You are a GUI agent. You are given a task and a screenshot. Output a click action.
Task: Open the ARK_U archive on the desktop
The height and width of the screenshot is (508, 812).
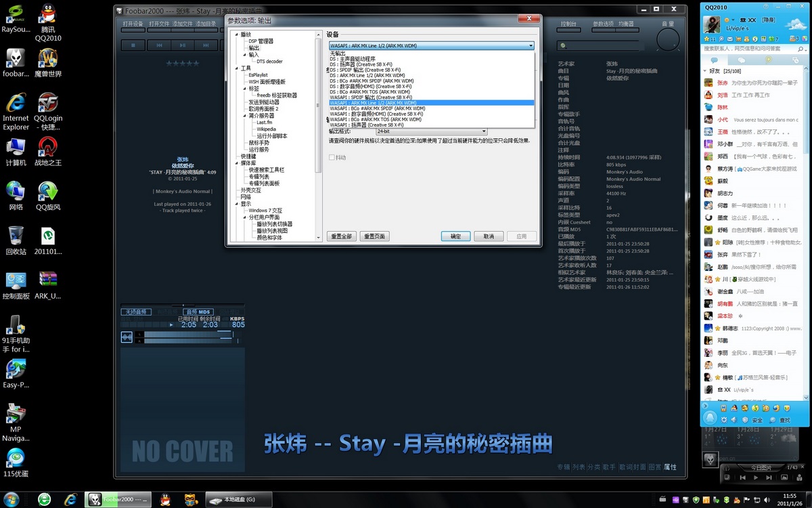pos(48,285)
